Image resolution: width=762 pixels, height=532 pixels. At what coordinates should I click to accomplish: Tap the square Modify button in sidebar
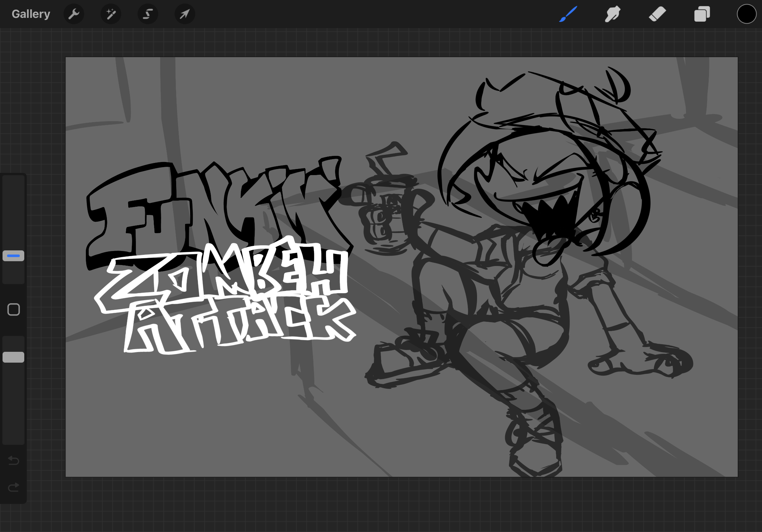(x=14, y=309)
